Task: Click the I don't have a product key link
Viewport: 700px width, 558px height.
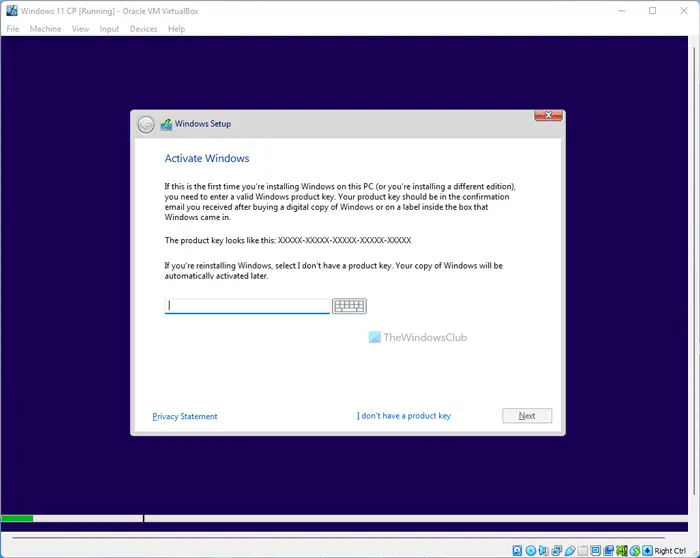Action: point(404,416)
